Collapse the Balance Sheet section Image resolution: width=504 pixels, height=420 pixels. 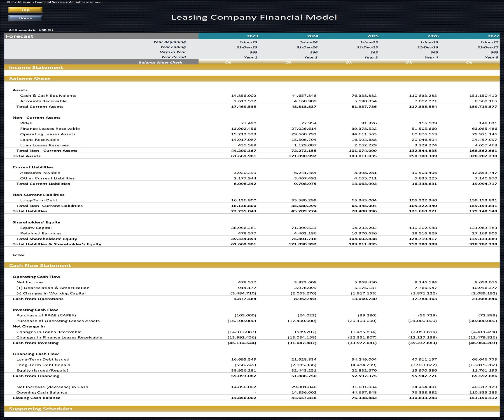coord(31,79)
